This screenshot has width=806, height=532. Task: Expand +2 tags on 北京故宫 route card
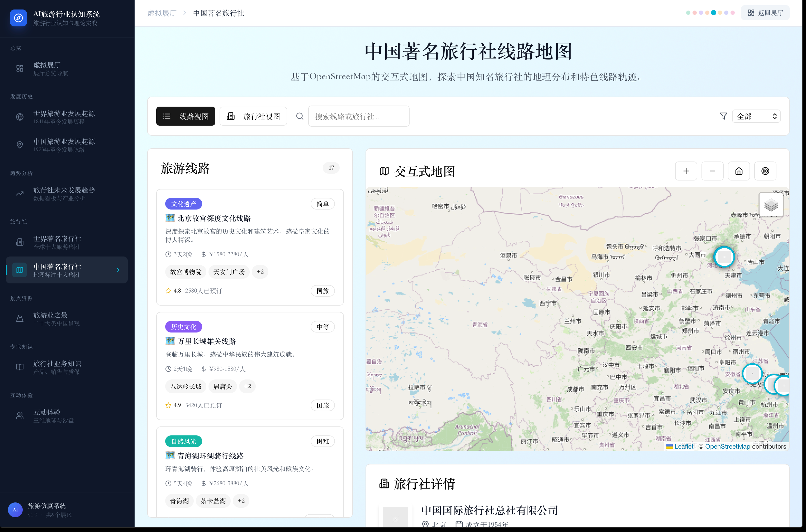click(x=260, y=272)
